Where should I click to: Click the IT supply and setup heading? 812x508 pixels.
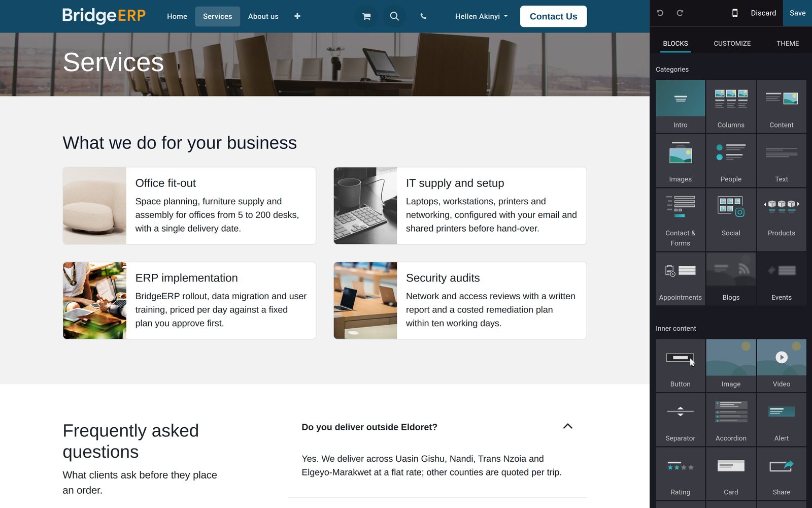click(x=455, y=183)
